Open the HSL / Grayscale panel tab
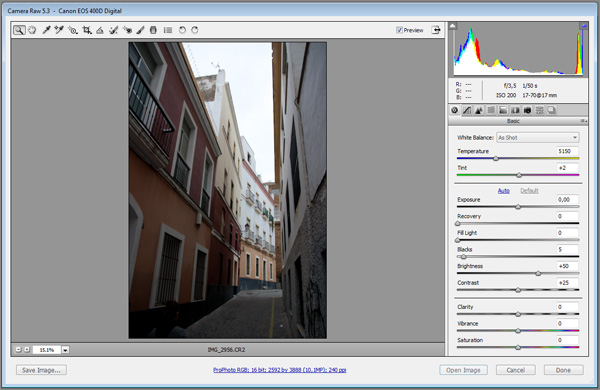Image resolution: width=600 pixels, height=390 pixels. click(491, 110)
